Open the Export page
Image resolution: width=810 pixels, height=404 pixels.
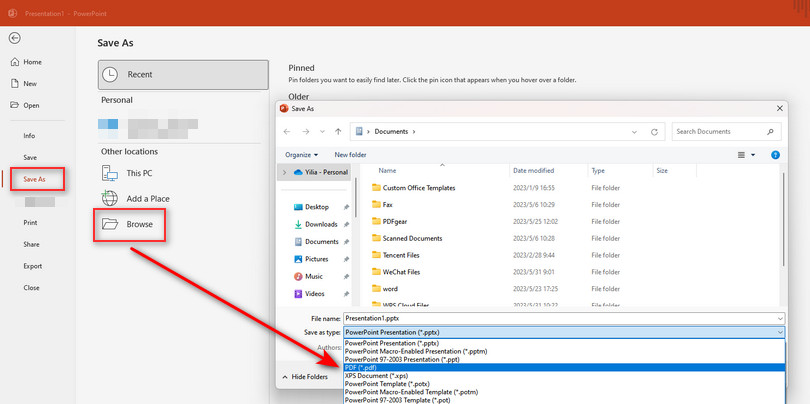[33, 266]
